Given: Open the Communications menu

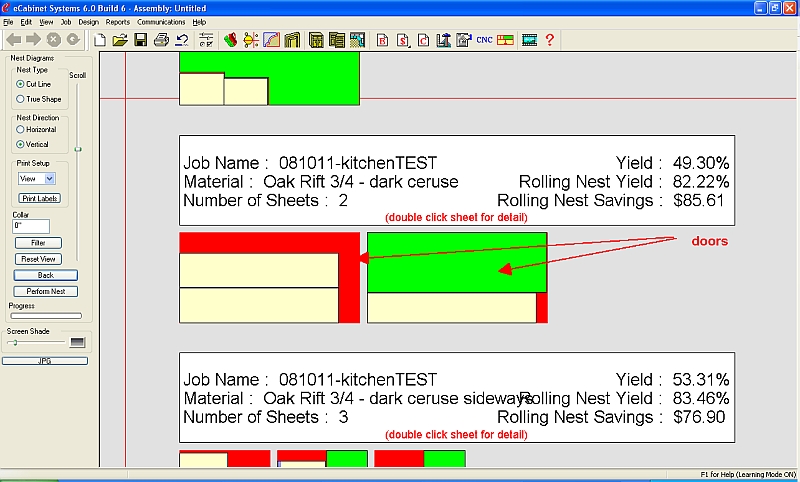Looking at the screenshot, I should [x=161, y=21].
